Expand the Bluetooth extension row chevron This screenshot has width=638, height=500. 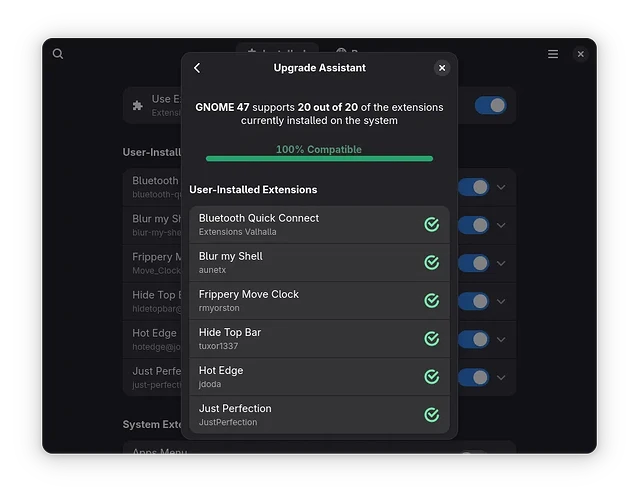tap(501, 187)
